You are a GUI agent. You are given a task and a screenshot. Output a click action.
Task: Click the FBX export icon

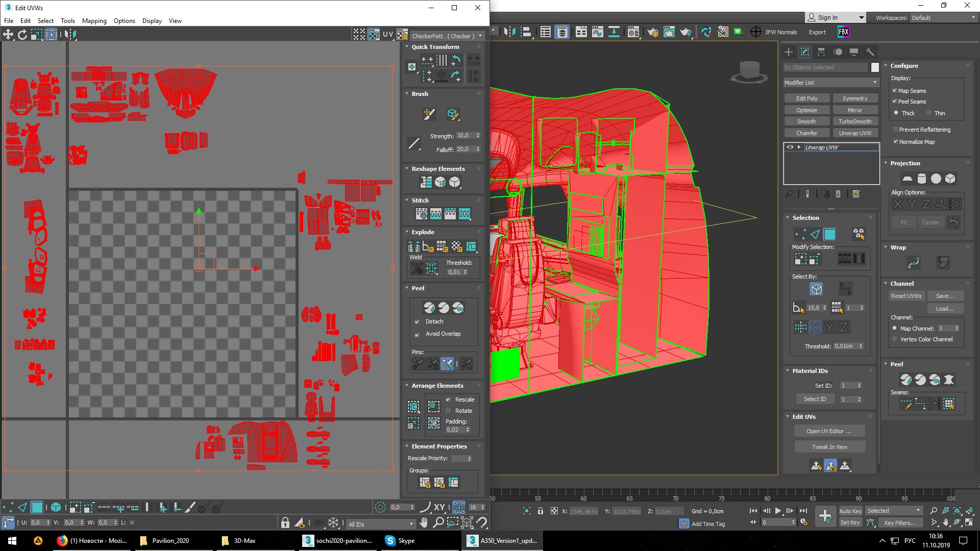(x=843, y=32)
